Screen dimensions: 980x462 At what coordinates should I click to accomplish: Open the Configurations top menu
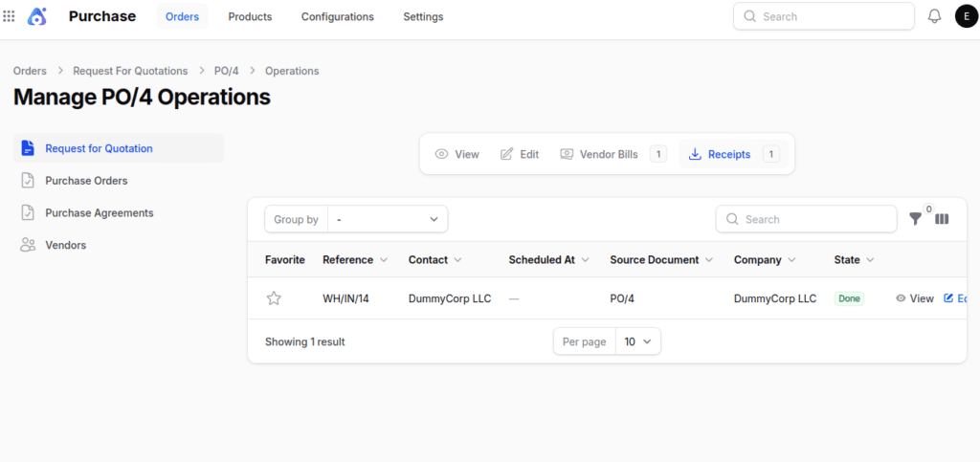tap(338, 17)
